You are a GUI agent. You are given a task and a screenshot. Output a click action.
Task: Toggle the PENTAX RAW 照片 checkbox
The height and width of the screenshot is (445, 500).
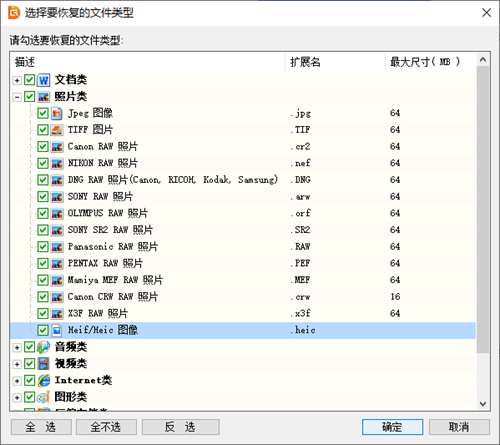43,263
